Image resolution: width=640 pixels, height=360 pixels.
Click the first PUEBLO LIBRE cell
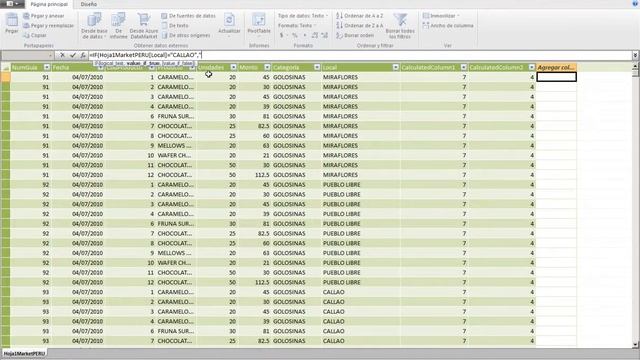[360, 184]
